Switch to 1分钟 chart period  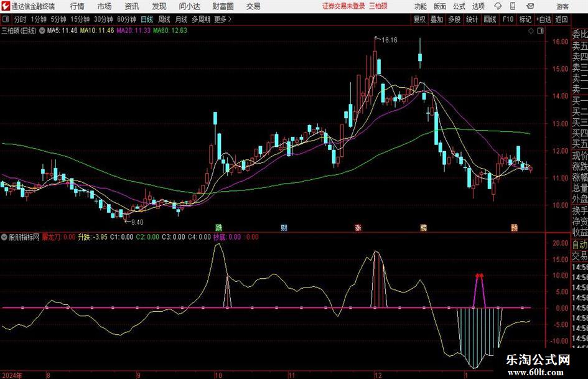39,19
